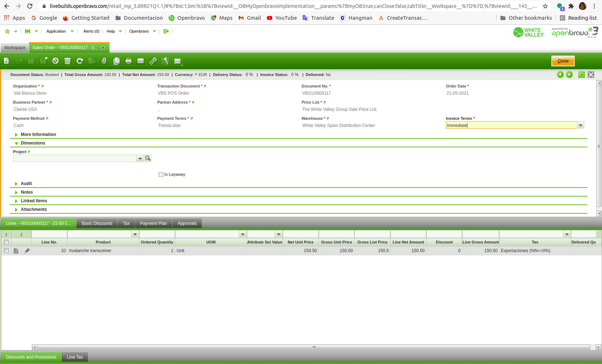Print the sales order document
This screenshot has width=602, height=364.
pyautogui.click(x=129, y=61)
